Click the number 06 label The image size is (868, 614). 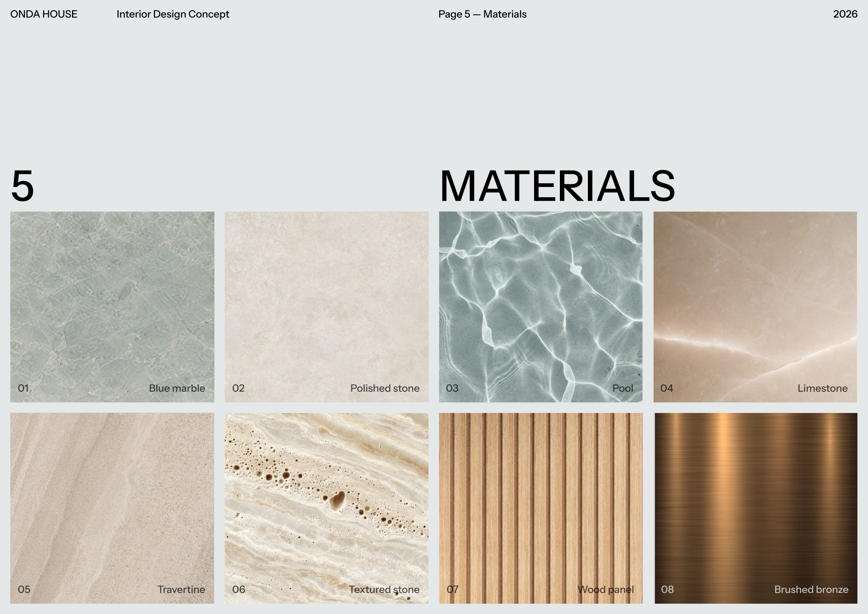(x=239, y=589)
